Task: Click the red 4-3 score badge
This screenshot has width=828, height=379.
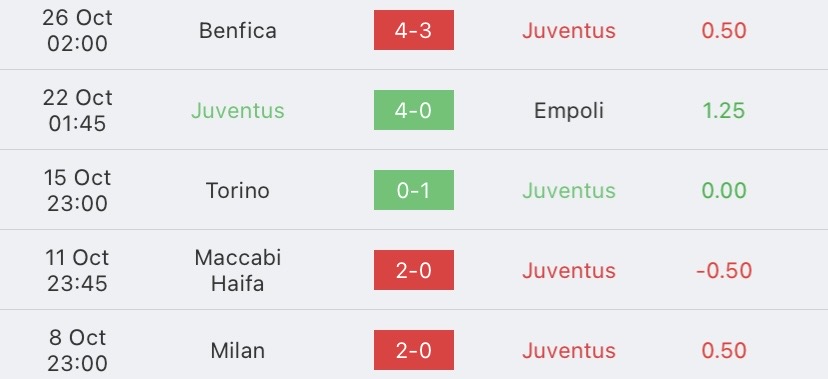Action: [414, 30]
